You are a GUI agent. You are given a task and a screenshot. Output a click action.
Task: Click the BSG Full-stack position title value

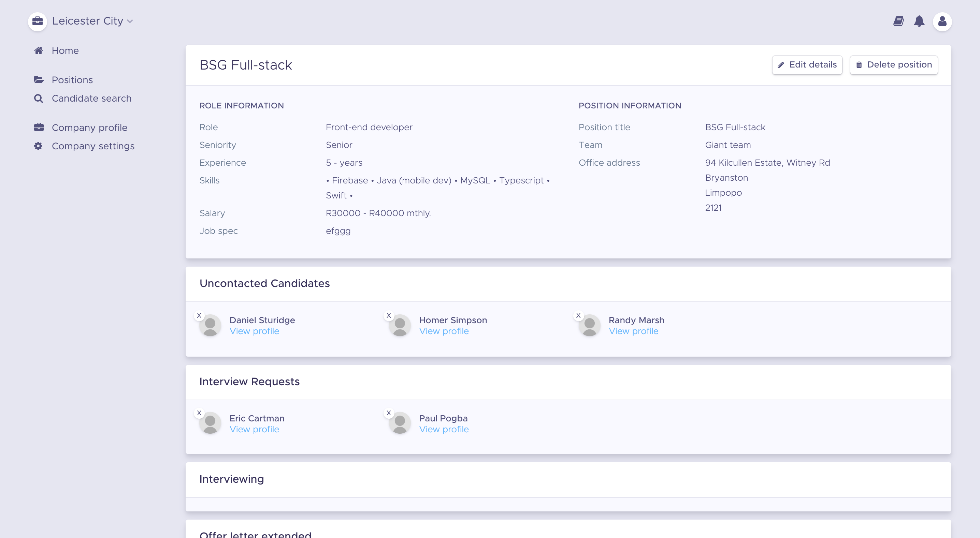[x=735, y=128]
